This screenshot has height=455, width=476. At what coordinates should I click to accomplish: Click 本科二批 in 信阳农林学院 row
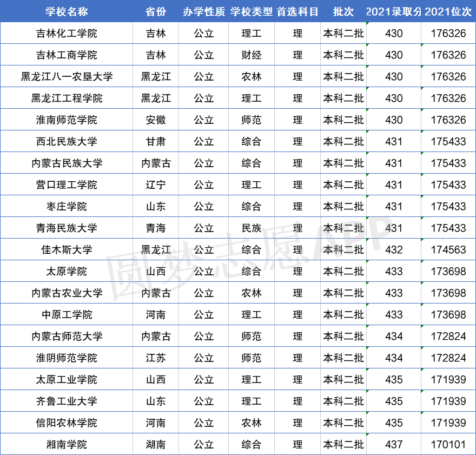343,423
